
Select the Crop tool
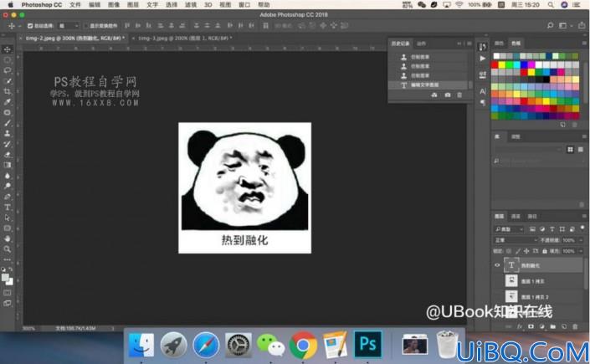[x=8, y=91]
